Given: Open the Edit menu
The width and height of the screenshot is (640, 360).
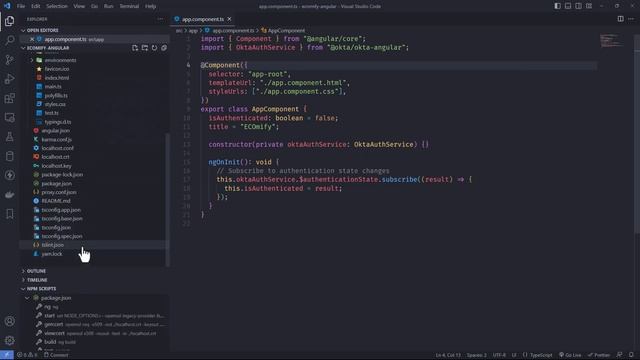Looking at the screenshot, I should click(x=36, y=6).
